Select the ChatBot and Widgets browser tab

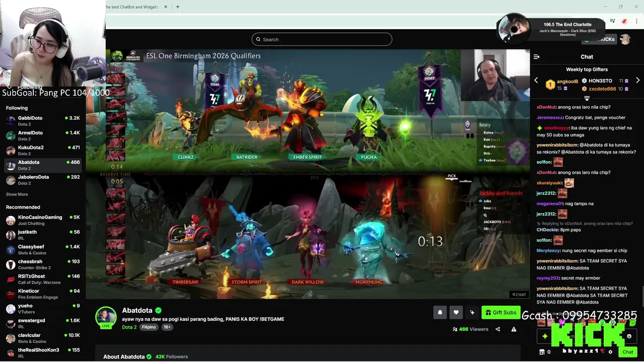[131, 7]
